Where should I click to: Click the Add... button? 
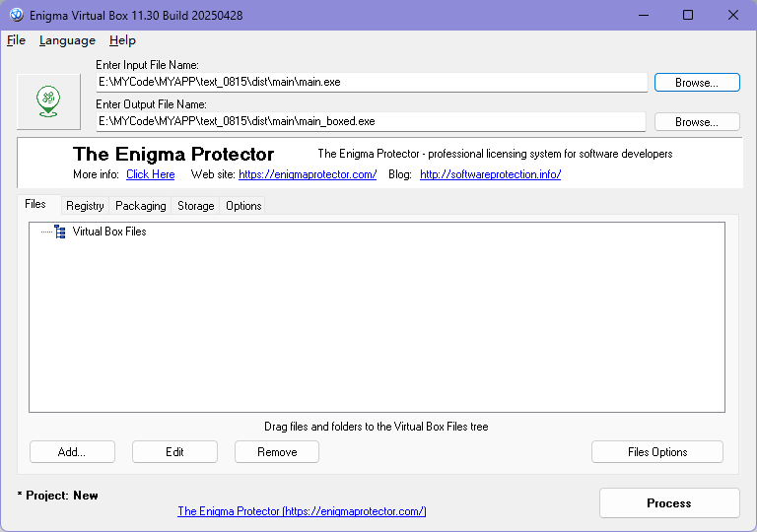click(72, 452)
